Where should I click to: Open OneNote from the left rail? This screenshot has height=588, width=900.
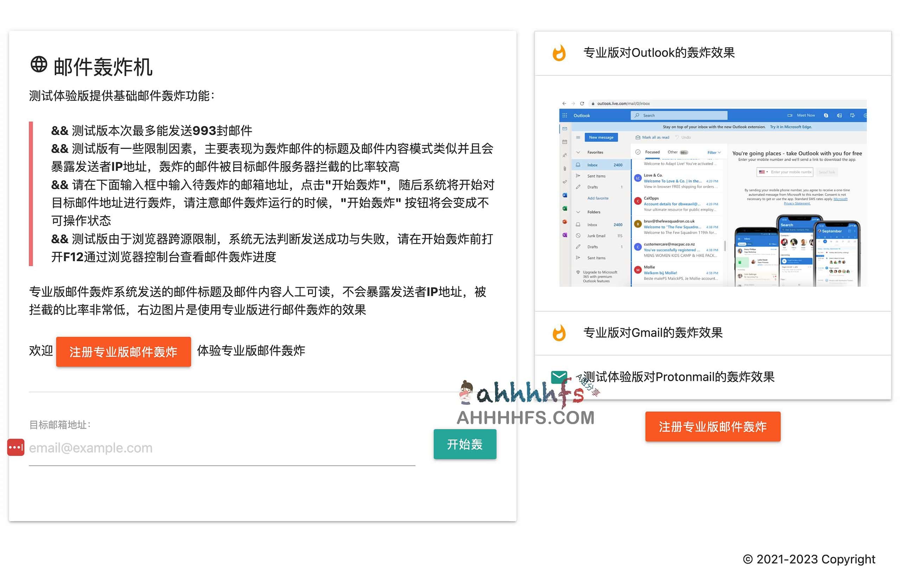click(565, 235)
